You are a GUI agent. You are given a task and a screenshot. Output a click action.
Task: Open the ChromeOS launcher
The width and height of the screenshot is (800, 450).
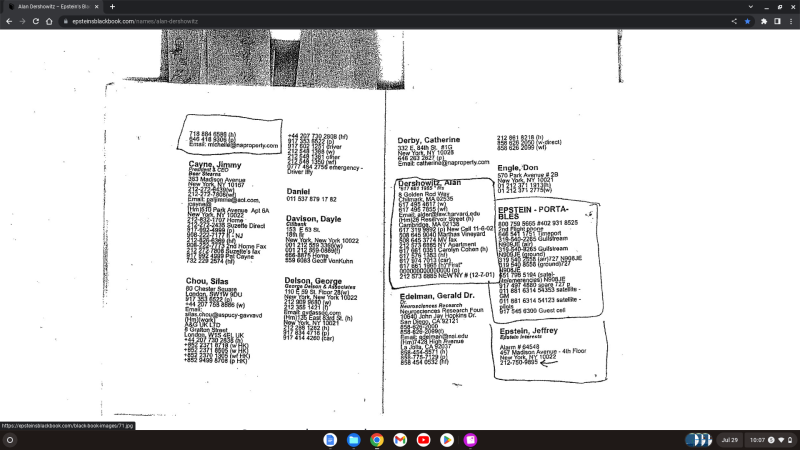10,440
